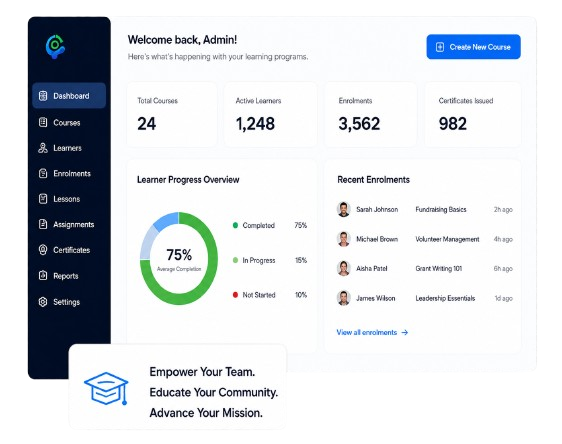The width and height of the screenshot is (562, 444).
Task: Click the Learner Progress Overview heading
Action: point(188,180)
